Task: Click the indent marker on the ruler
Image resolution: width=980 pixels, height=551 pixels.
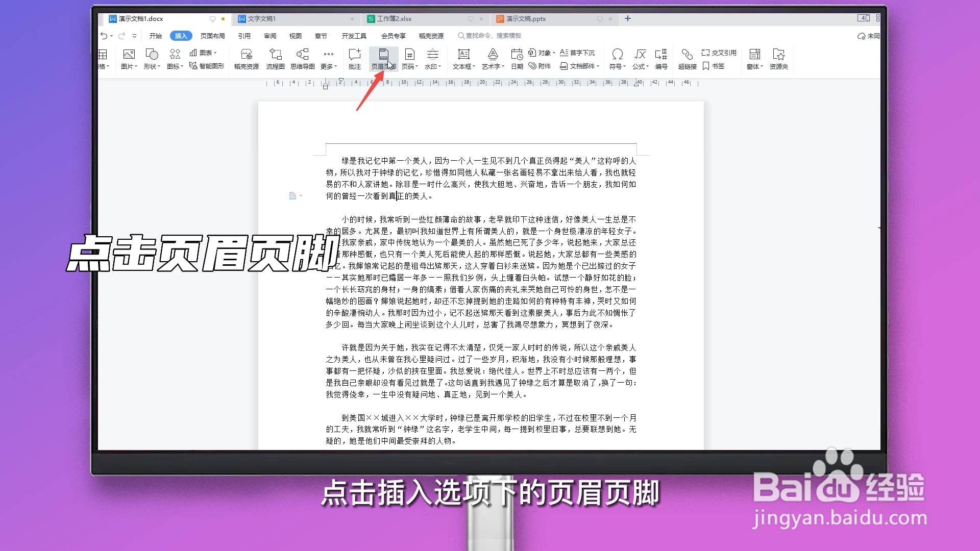Action: pyautogui.click(x=325, y=86)
